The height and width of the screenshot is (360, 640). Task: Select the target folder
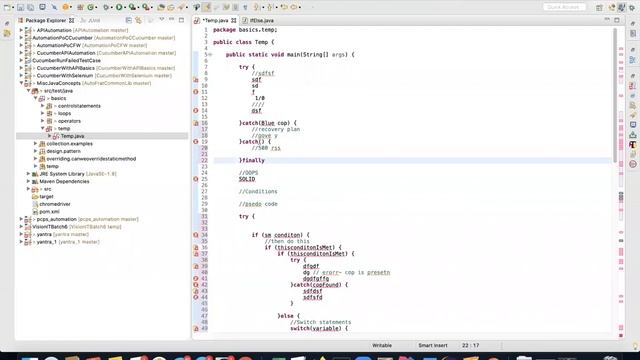click(47, 197)
